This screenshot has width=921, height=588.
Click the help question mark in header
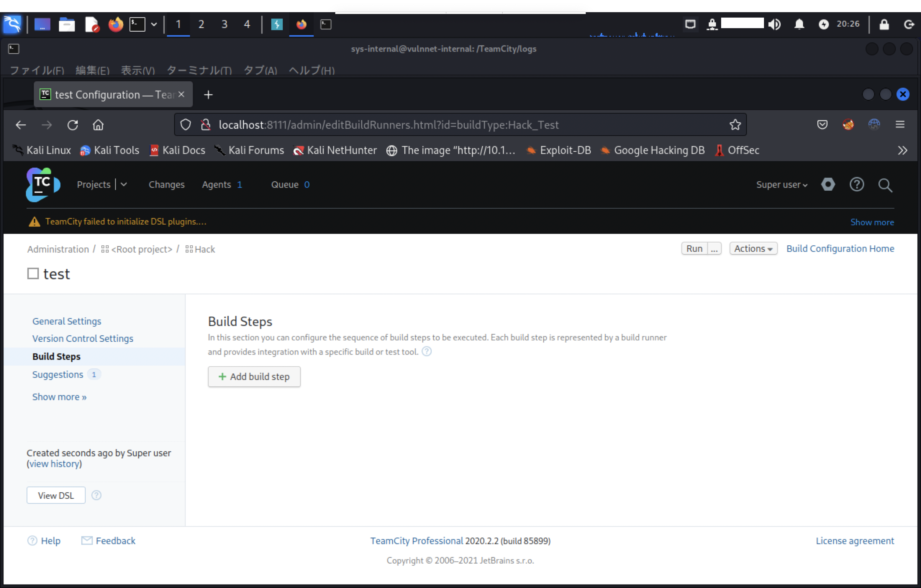click(x=856, y=184)
